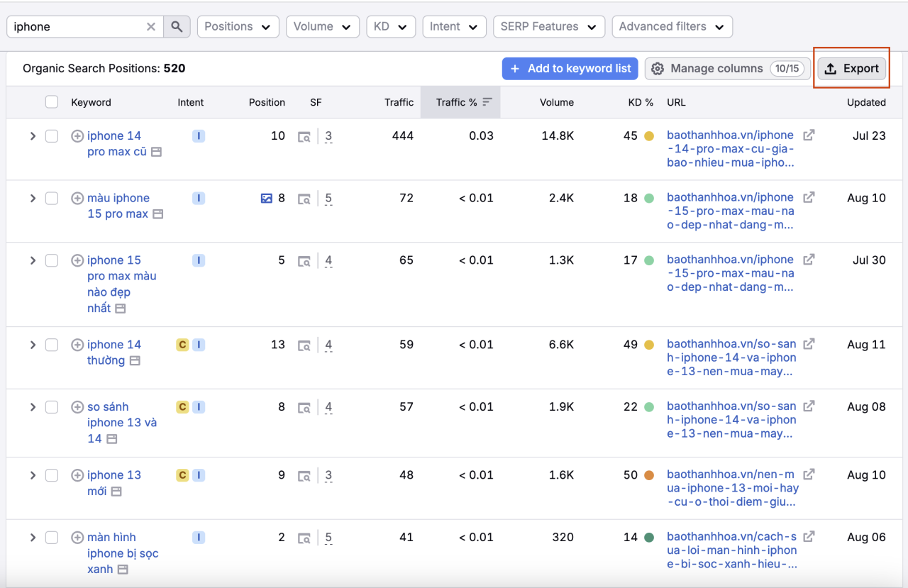Image resolution: width=908 pixels, height=588 pixels.
Task: Sort by the KD % column header
Action: (641, 102)
